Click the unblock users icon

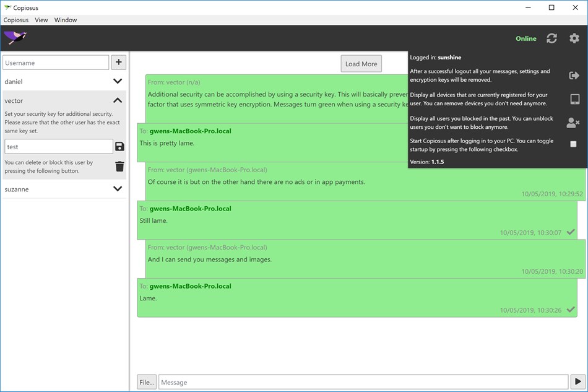(574, 122)
